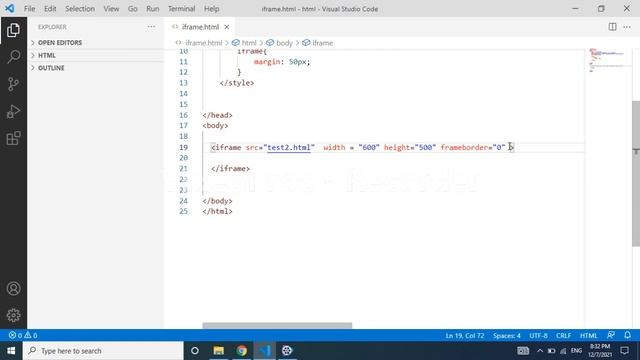The width and height of the screenshot is (640, 360).
Task: Click Ln 19, Col 72 status
Action: point(464,335)
